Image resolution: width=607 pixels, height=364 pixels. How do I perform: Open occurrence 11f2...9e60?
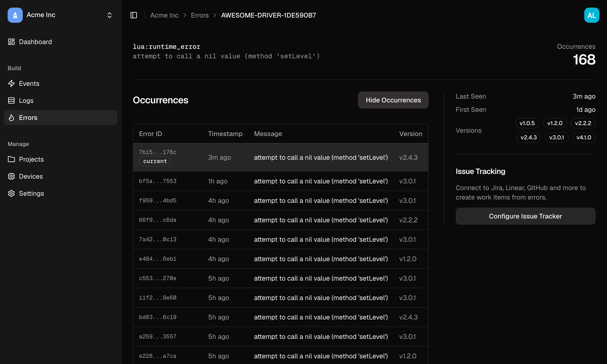281,298
